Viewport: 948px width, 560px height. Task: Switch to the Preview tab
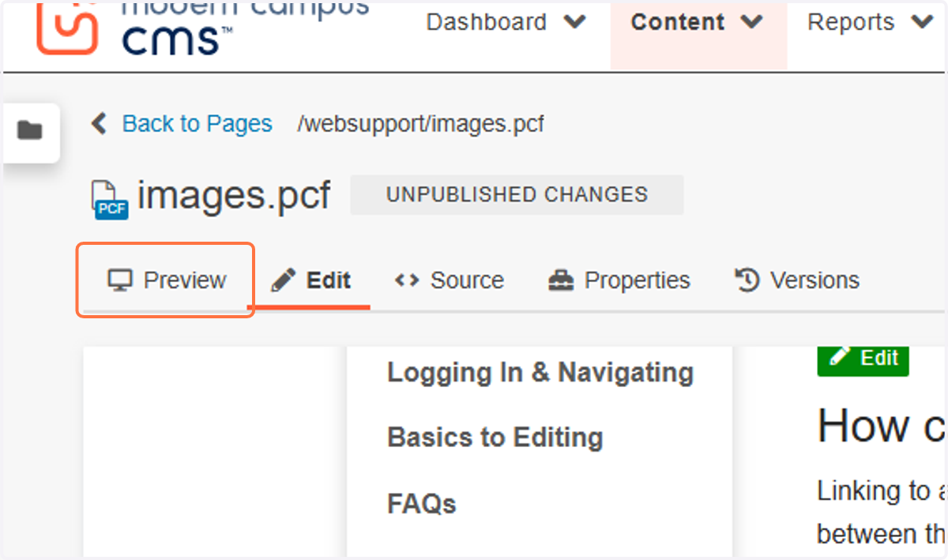pyautogui.click(x=167, y=280)
